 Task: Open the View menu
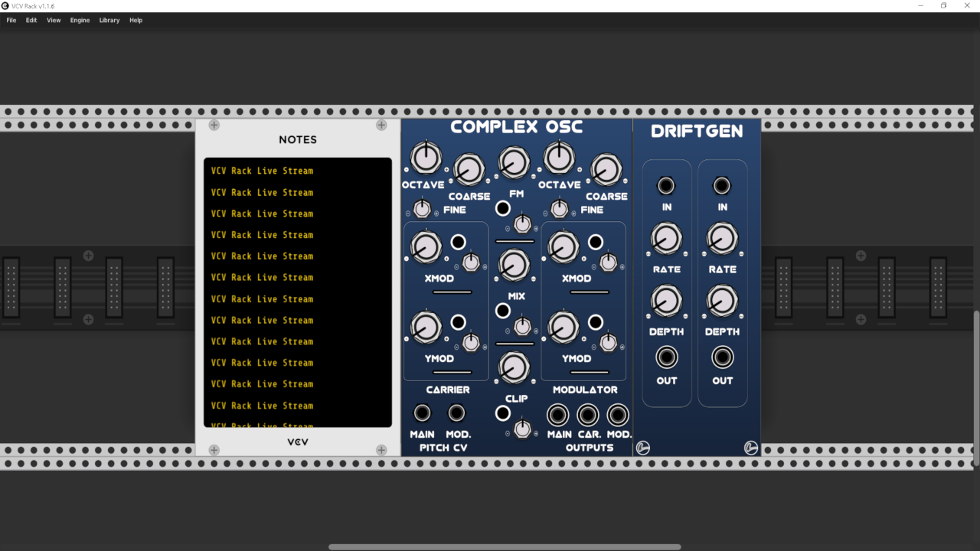pyautogui.click(x=54, y=20)
